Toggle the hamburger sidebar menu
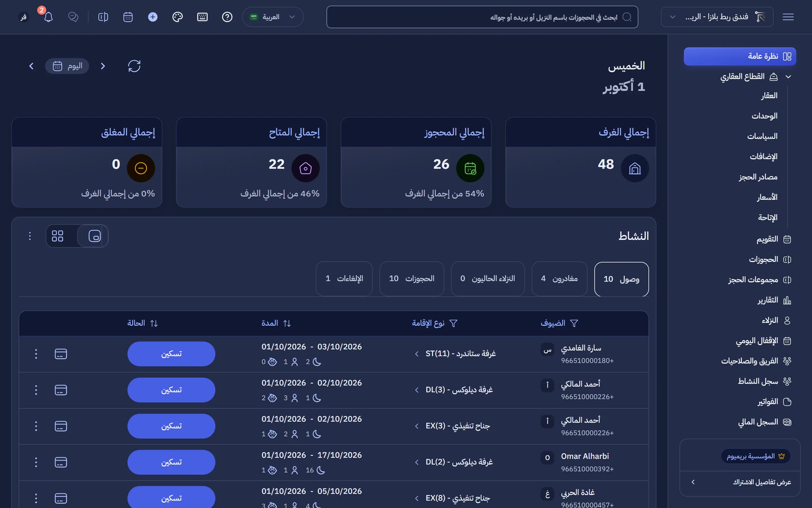Viewport: 812px width, 508px height. 788,17
